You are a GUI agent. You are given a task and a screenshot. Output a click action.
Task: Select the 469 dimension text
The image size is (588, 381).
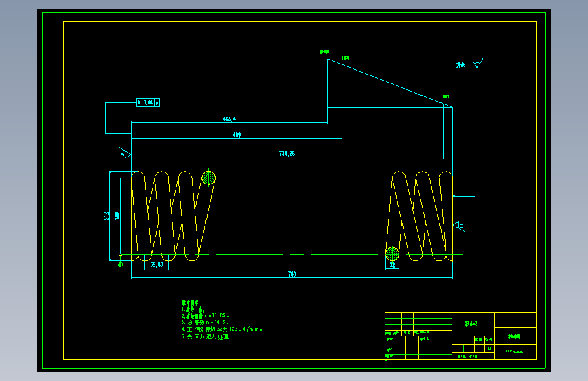click(x=237, y=135)
